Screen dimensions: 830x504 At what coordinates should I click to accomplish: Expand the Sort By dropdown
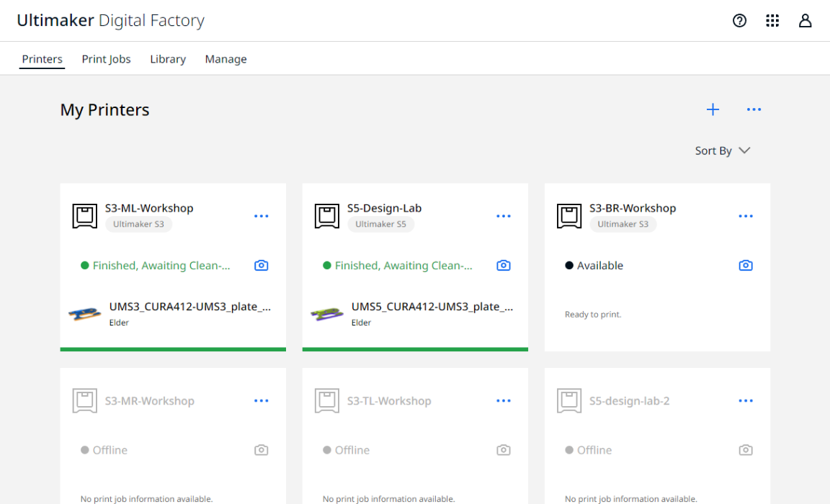pyautogui.click(x=723, y=150)
